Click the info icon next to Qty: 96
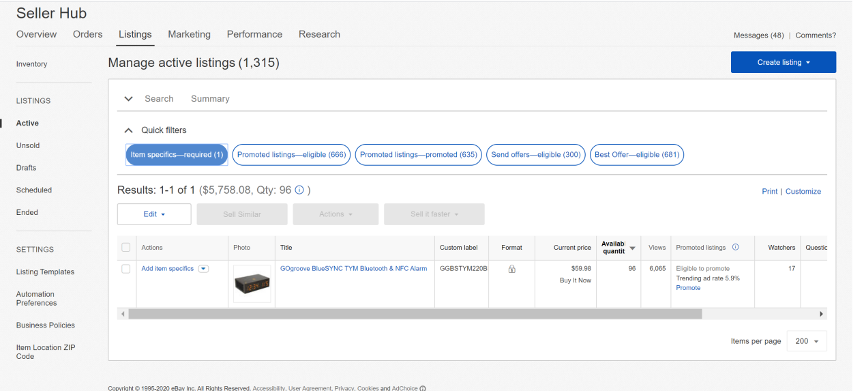The image size is (862, 391). click(x=300, y=190)
